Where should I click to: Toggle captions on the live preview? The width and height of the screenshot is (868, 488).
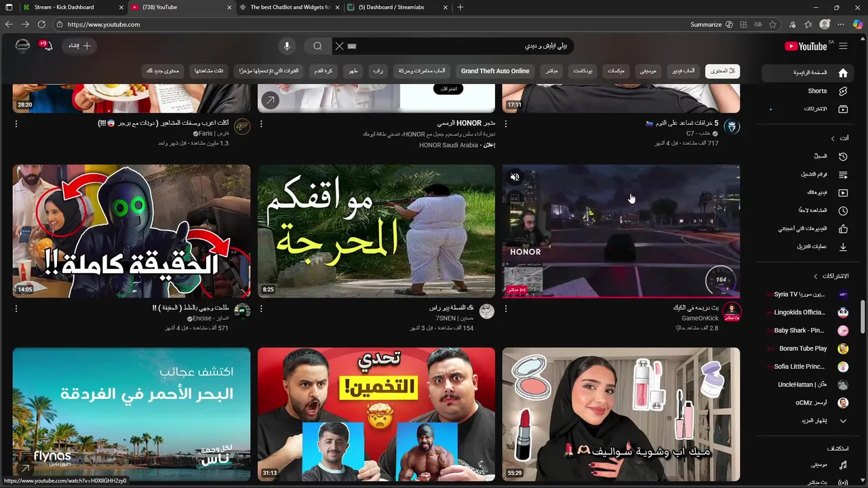(515, 199)
